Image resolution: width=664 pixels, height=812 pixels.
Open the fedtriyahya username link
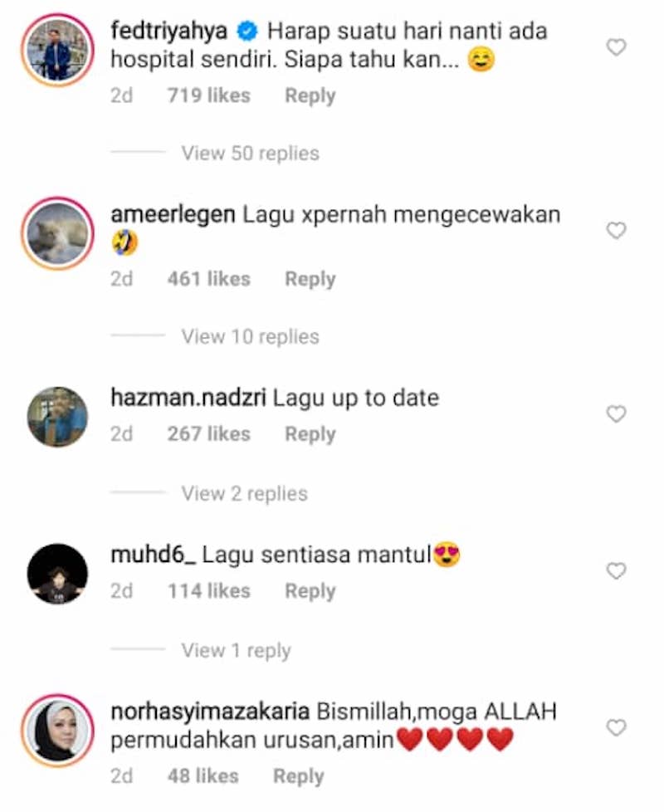(168, 31)
